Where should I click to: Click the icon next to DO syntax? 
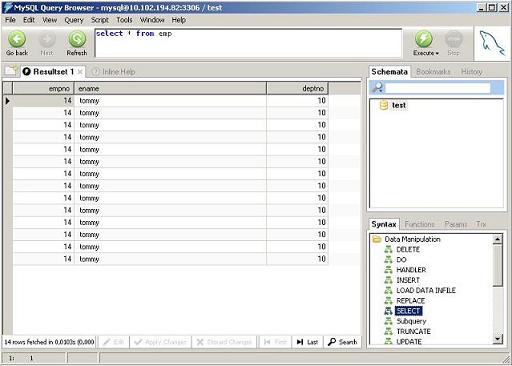point(388,260)
